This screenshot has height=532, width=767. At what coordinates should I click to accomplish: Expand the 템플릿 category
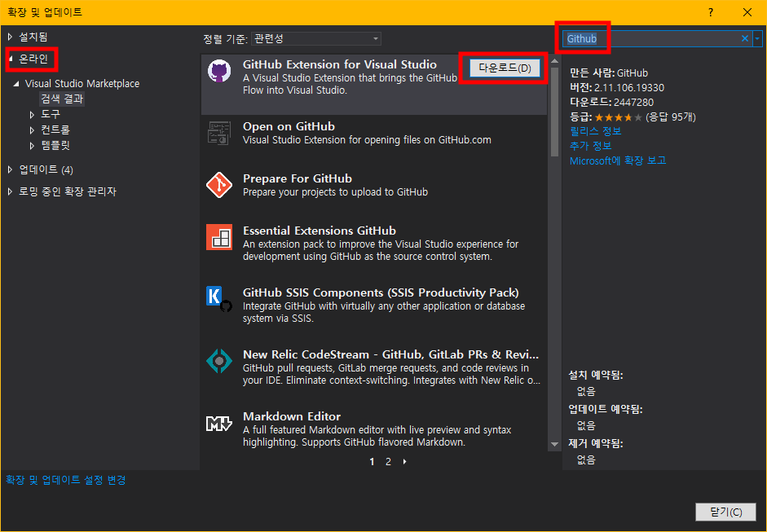pyautogui.click(x=32, y=146)
